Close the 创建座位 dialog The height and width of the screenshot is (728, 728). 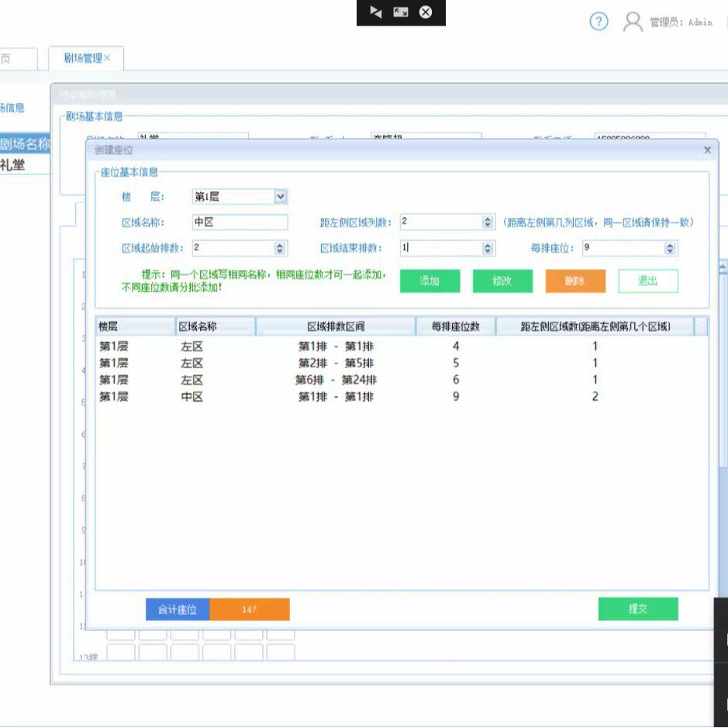pyautogui.click(x=707, y=150)
